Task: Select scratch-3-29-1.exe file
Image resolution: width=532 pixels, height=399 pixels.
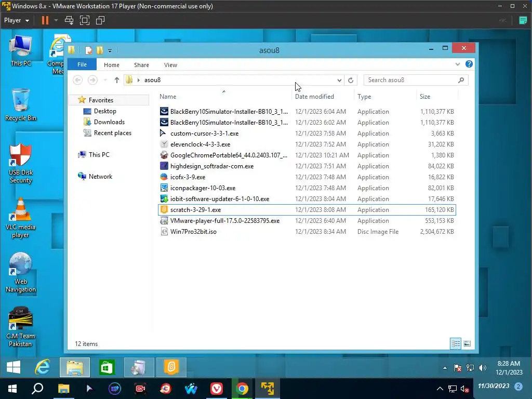Action: pyautogui.click(x=307, y=210)
